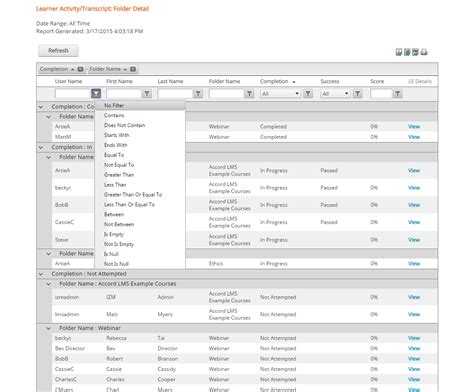This screenshot has height=392, width=474.
Task: Click the User Name filter icon
Action: pos(96,94)
